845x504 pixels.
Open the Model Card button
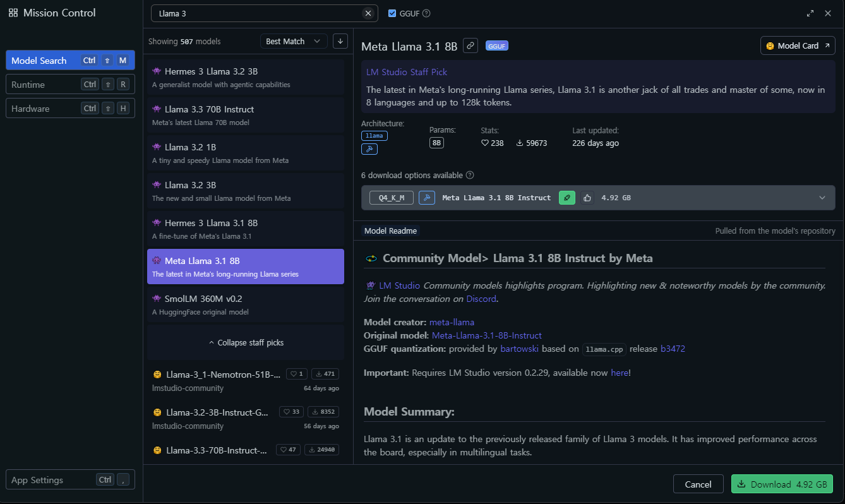click(x=798, y=46)
